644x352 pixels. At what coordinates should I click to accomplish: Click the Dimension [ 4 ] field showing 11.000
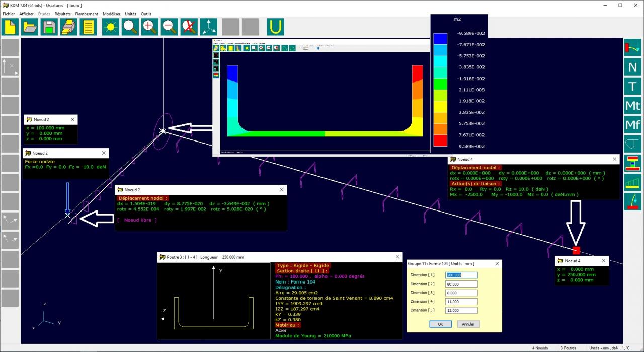tap(461, 302)
